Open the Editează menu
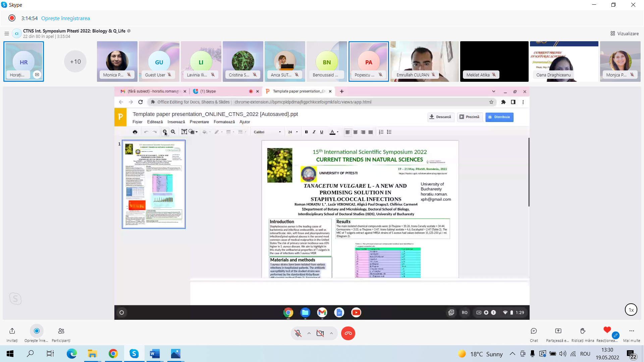 (x=155, y=122)
